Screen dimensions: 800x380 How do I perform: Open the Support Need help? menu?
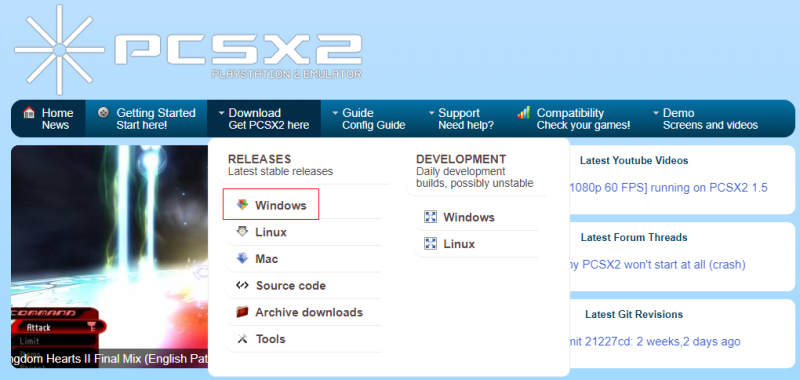pyautogui.click(x=462, y=119)
